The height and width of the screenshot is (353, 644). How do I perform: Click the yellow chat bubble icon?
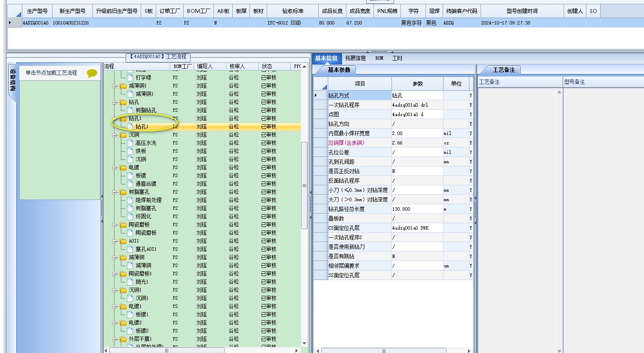pos(92,74)
